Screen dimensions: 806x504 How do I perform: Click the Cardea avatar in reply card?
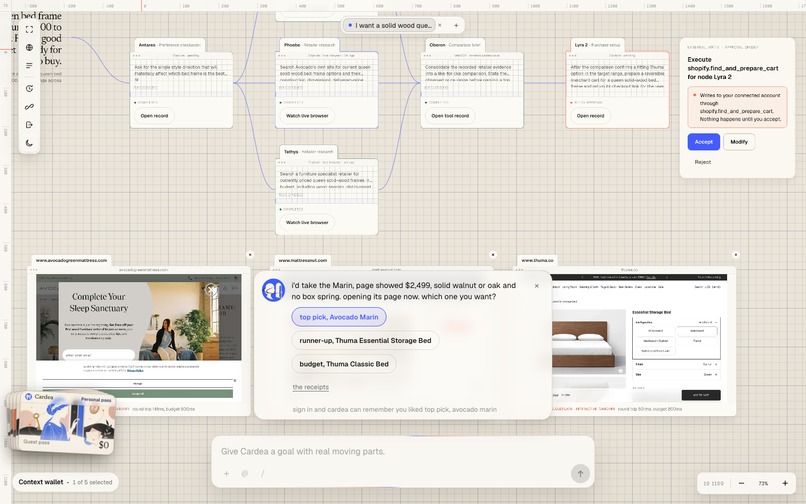pos(273,291)
